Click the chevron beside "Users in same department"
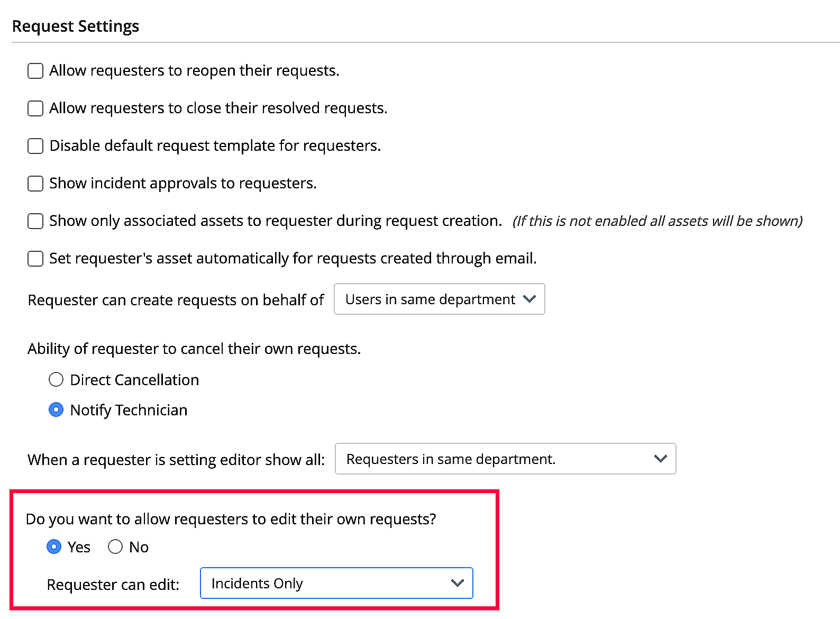840x619 pixels. [528, 299]
